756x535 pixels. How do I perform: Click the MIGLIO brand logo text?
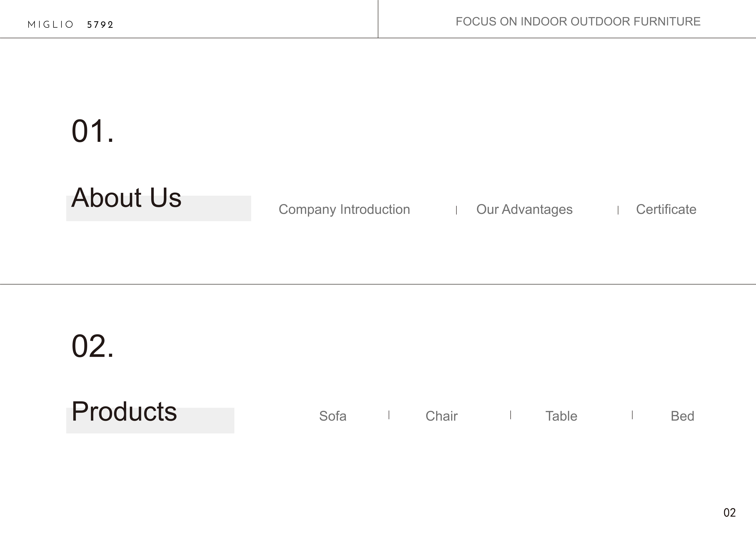tap(50, 25)
